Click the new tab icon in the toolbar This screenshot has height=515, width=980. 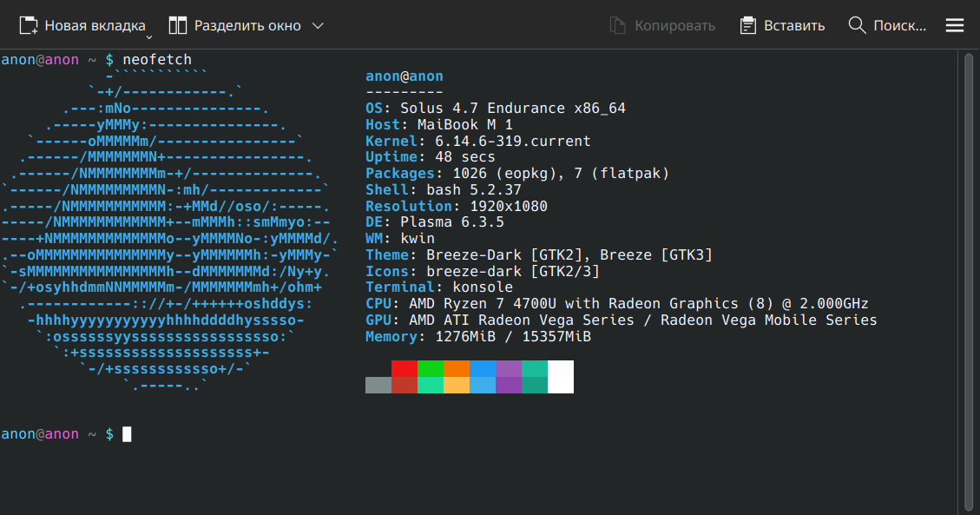(29, 25)
